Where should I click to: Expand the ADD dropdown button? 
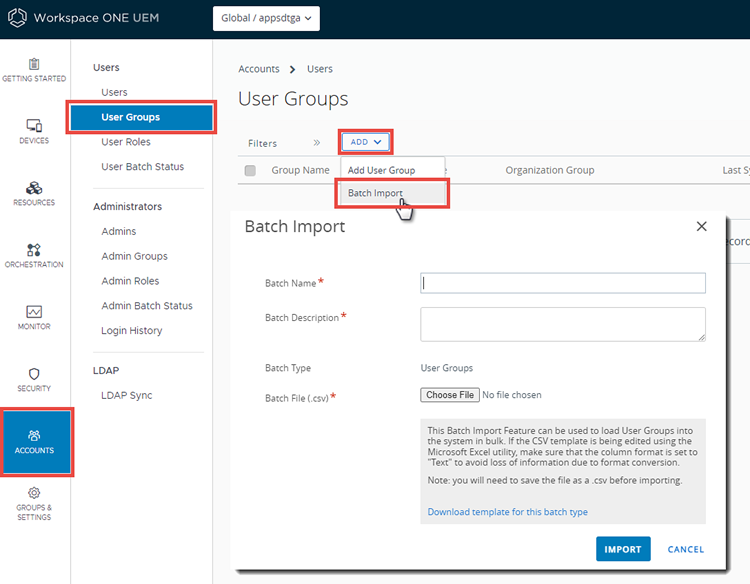[365, 142]
